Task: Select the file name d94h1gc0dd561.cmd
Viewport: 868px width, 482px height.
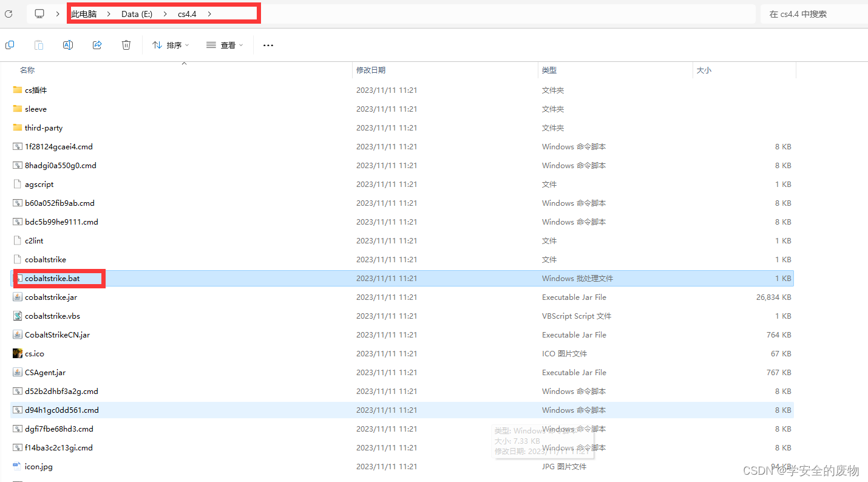Action: click(62, 410)
